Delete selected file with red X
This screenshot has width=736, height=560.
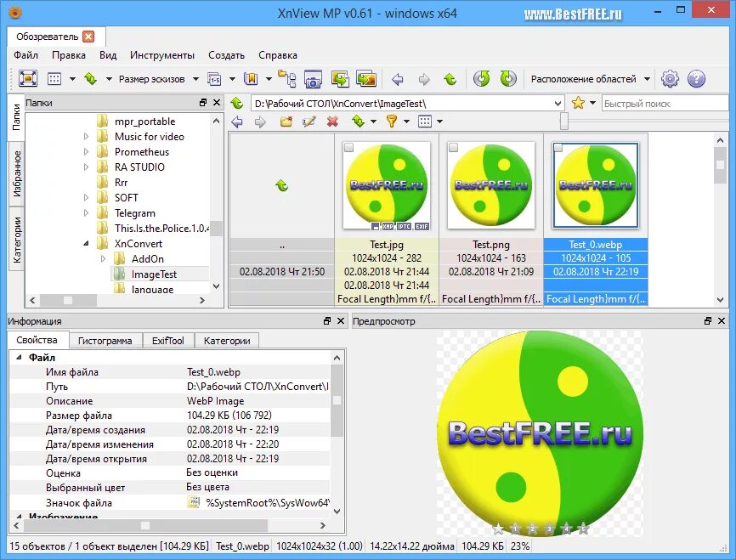tap(332, 122)
